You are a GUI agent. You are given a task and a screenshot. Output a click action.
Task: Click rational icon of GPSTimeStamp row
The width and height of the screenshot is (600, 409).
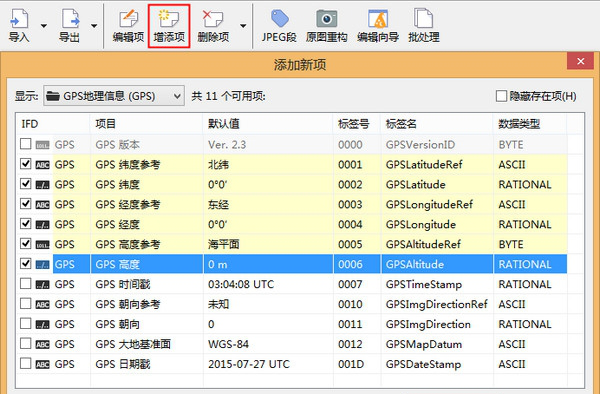pos(42,285)
